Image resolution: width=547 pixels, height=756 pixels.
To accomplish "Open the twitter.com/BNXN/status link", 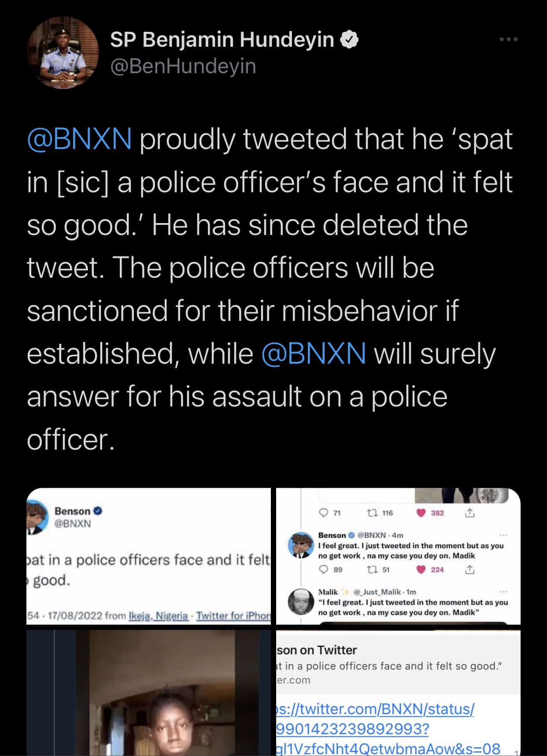I will [x=375, y=709].
